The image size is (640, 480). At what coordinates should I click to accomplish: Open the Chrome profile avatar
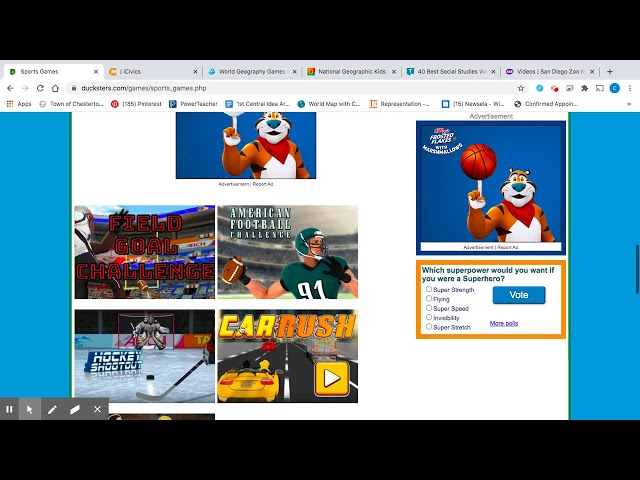click(x=615, y=88)
